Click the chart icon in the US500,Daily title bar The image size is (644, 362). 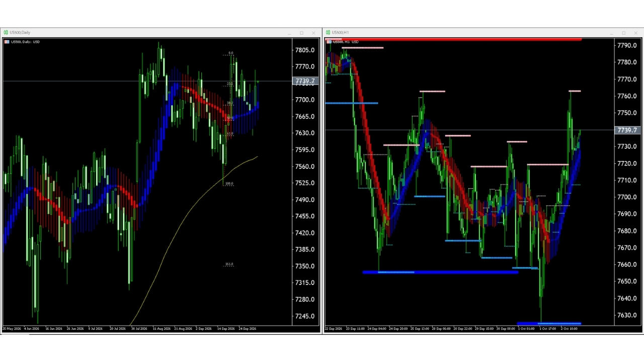6,33
